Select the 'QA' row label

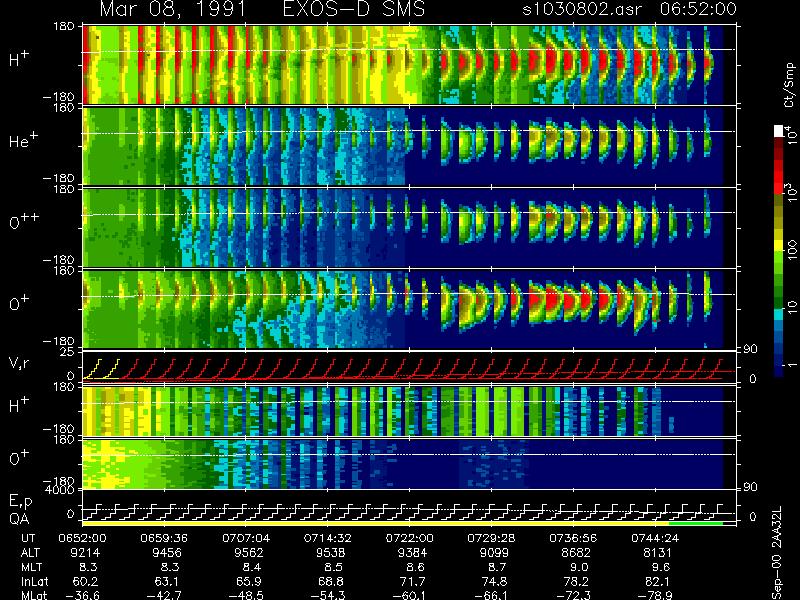pos(19,519)
